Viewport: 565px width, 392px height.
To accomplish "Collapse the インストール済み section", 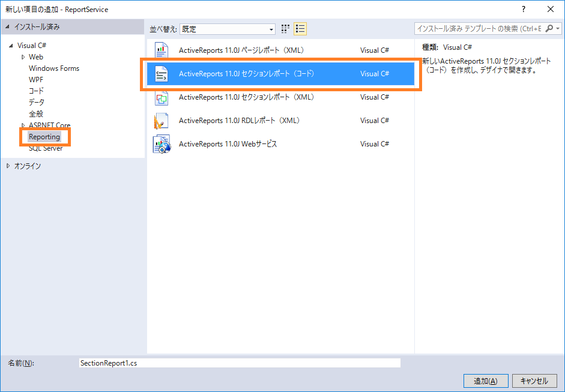I will coord(8,26).
